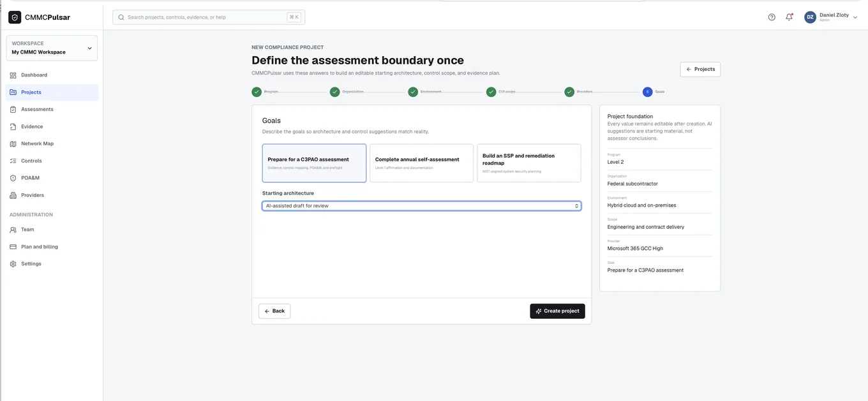Click the Settings gear icon
Screen dimensions: 868x401
13,264
